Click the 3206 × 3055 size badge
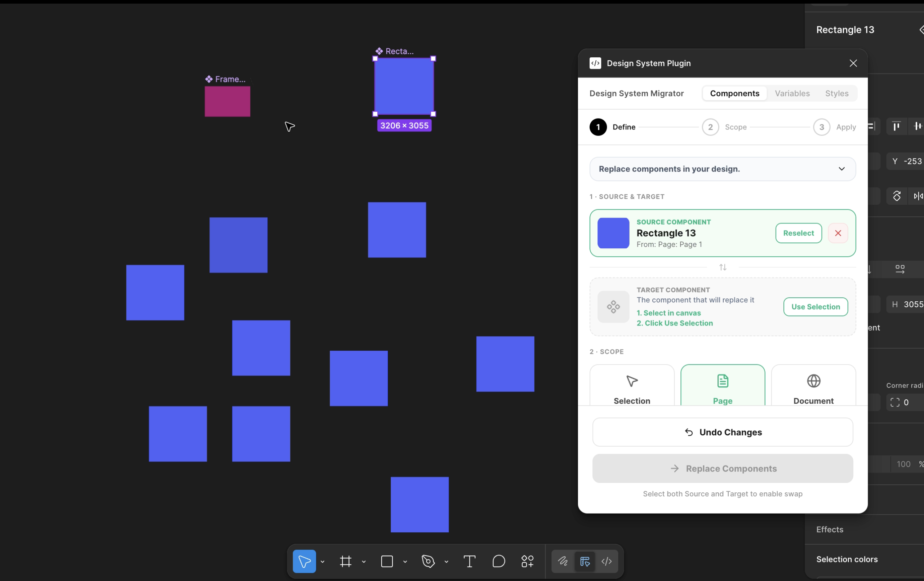924x581 pixels. coord(404,125)
